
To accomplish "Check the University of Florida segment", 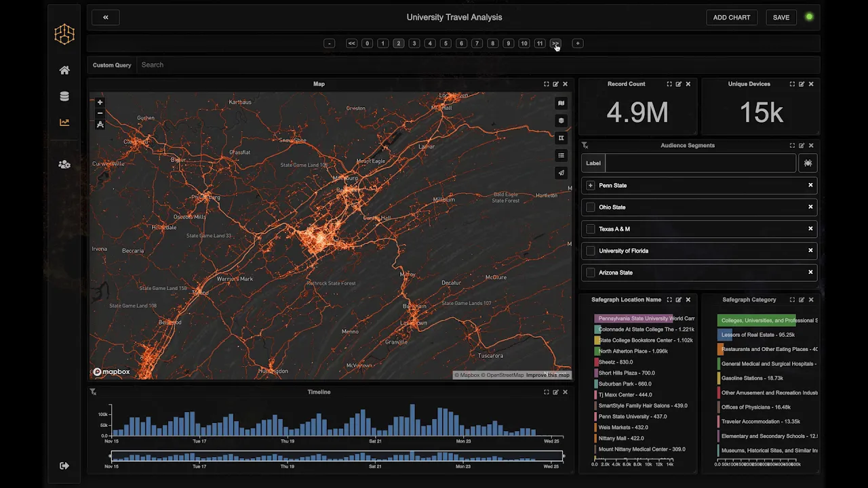I will 591,251.
